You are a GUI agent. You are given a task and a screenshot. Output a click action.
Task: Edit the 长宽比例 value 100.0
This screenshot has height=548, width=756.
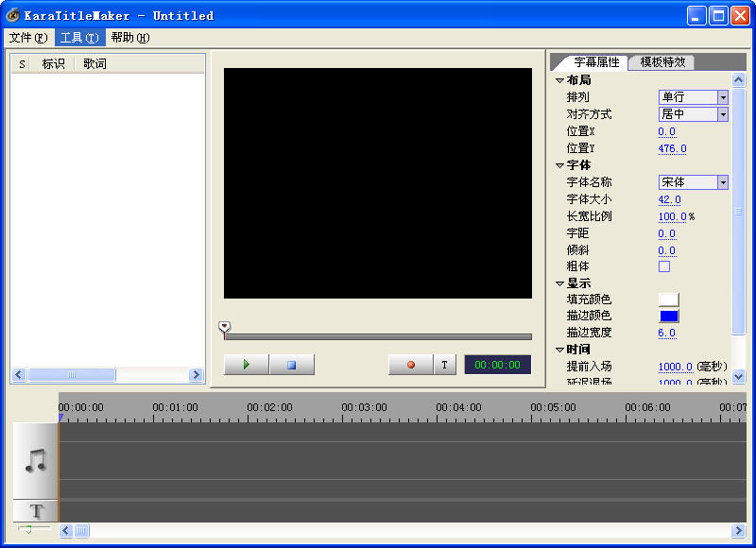point(672,216)
